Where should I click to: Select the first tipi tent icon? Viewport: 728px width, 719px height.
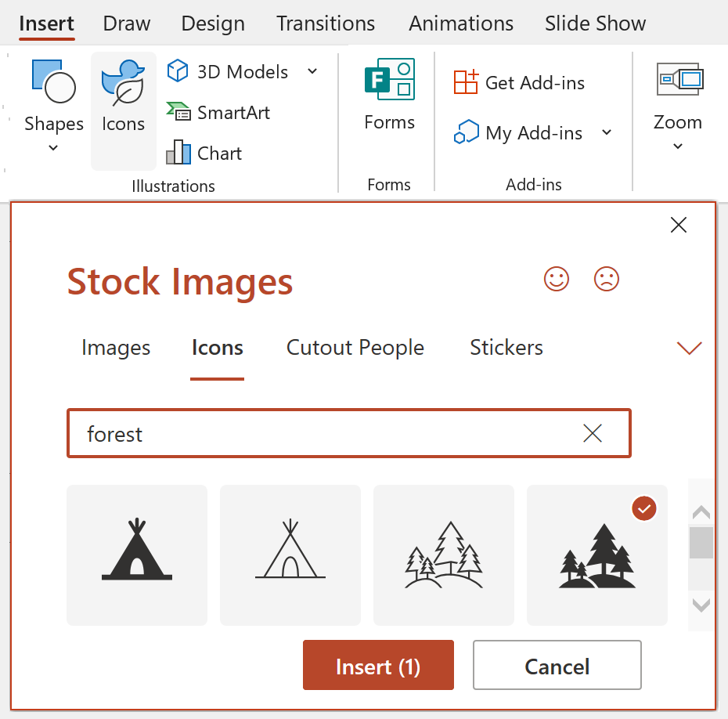pyautogui.click(x=137, y=555)
